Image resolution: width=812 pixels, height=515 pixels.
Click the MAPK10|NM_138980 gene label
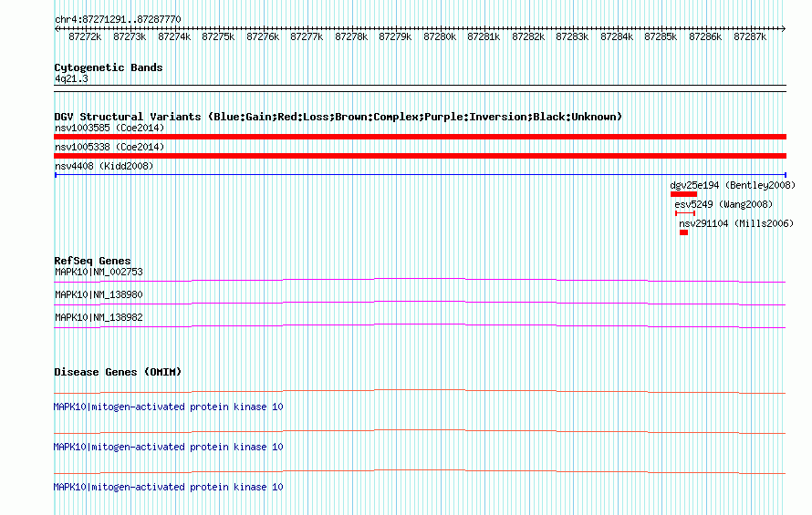(x=99, y=294)
